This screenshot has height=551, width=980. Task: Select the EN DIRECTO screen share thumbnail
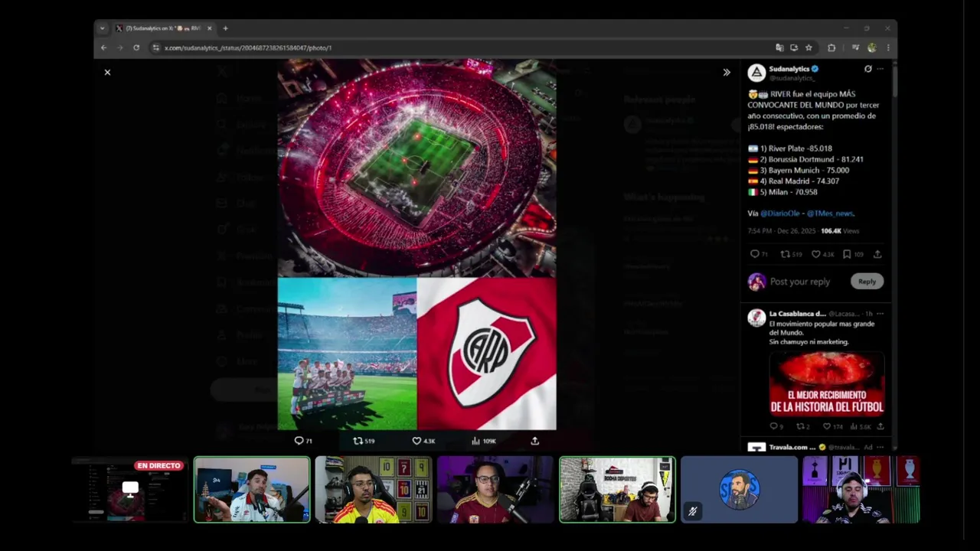pos(129,490)
